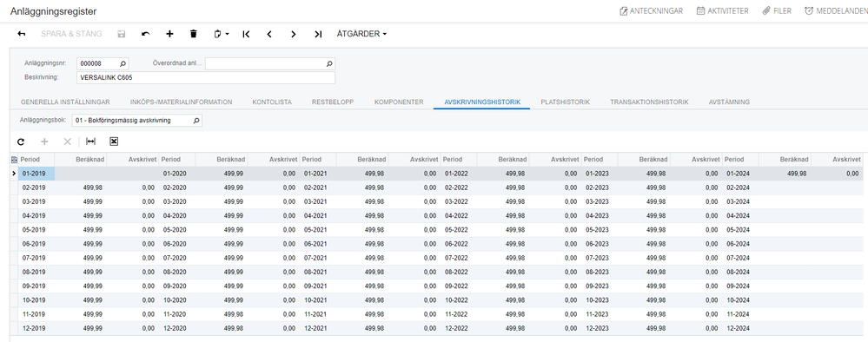Click the grid column configuration icon
The image size is (868, 342).
(14, 160)
